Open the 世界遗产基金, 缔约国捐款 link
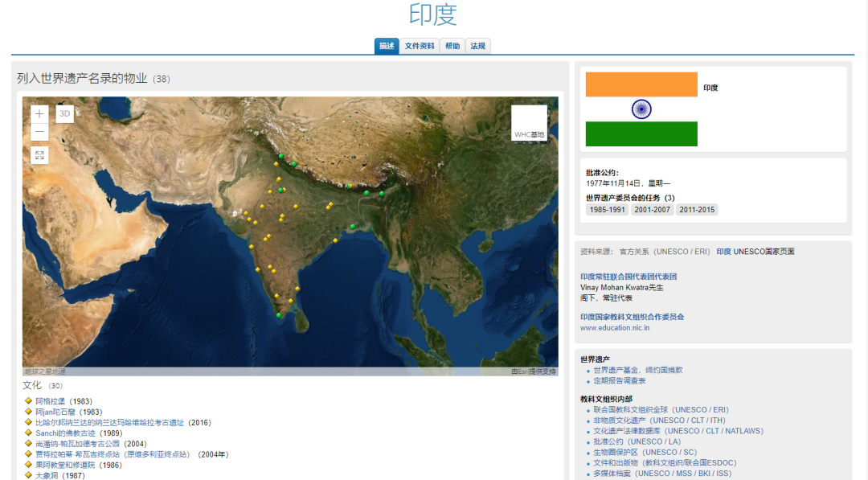The image size is (868, 480). coord(638,371)
